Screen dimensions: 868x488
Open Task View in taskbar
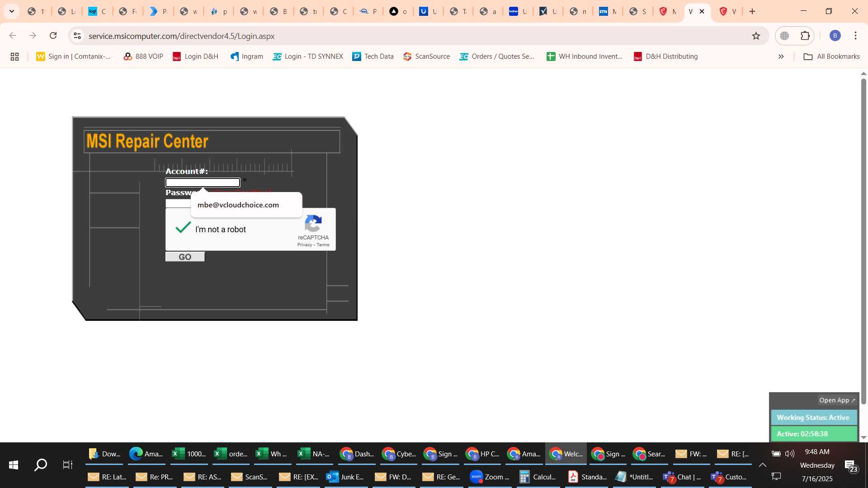coord(67,465)
